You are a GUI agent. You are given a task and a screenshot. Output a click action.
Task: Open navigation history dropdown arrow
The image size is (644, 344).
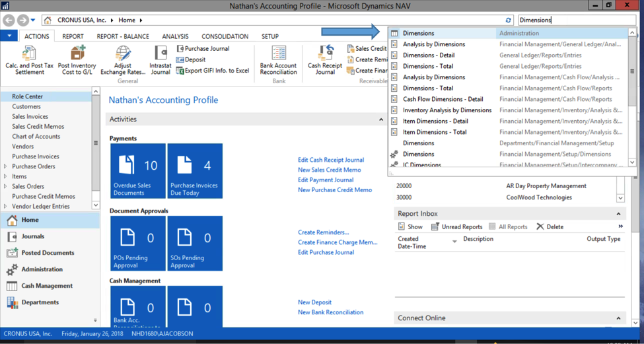pos(33,20)
